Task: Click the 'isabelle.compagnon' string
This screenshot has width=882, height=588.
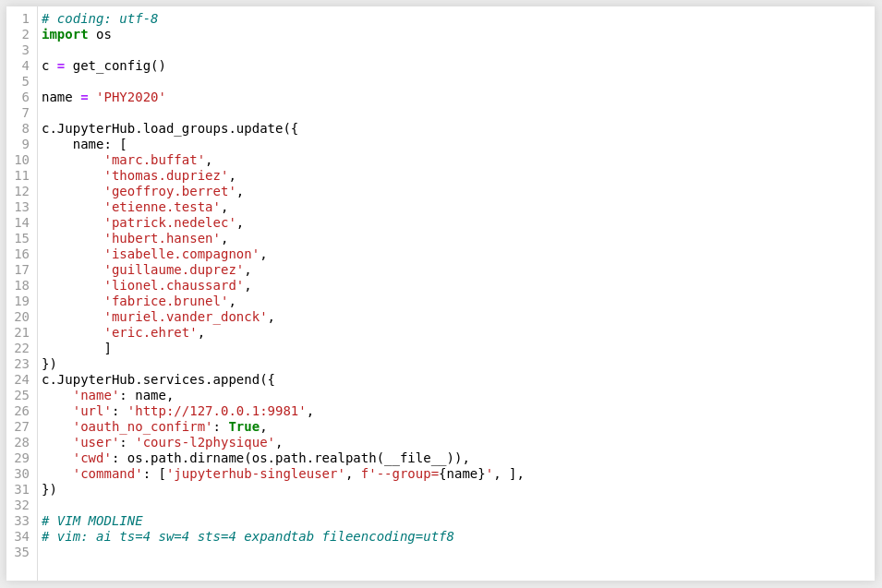Action: tap(182, 254)
